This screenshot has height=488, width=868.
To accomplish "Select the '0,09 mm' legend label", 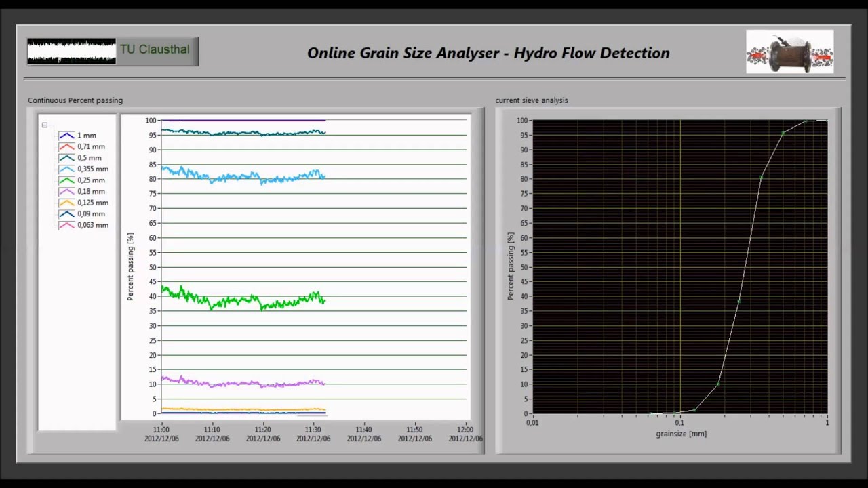I will click(91, 214).
